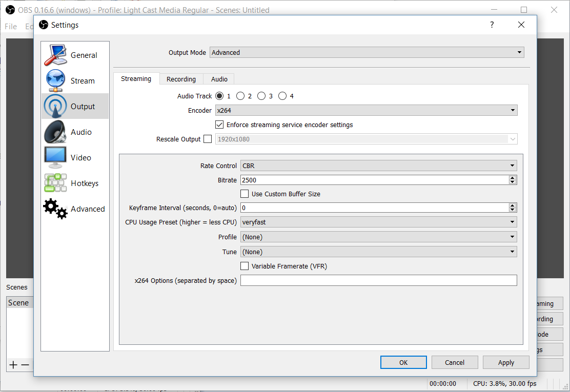Viewport: 570px width, 392px height.
Task: Enable the Rescale Output checkbox
Action: (208, 139)
